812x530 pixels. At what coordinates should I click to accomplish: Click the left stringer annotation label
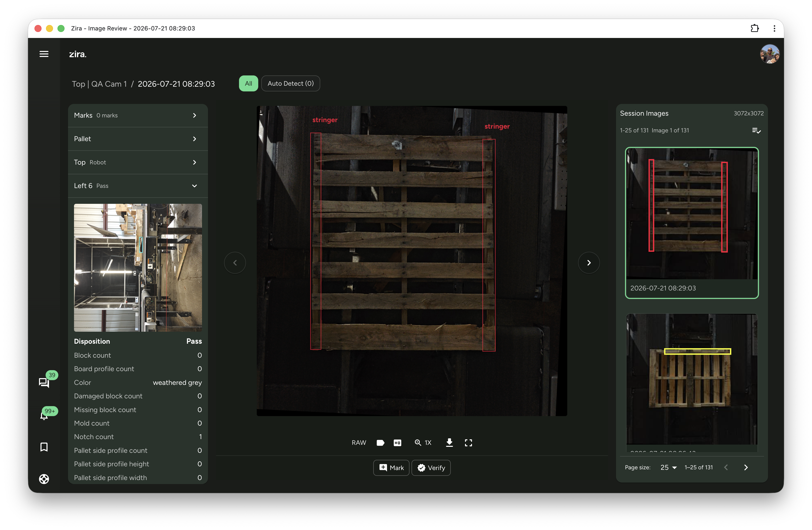tap(325, 120)
